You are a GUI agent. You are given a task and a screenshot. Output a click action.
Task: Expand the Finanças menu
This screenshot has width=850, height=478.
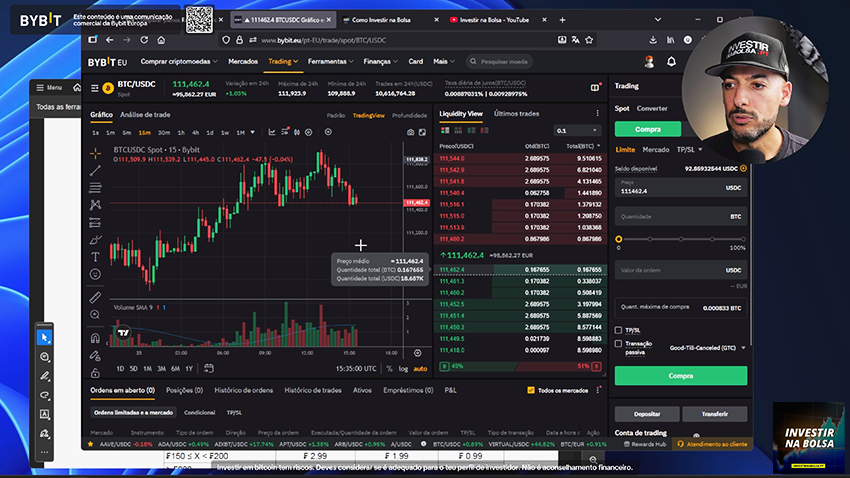pos(381,61)
